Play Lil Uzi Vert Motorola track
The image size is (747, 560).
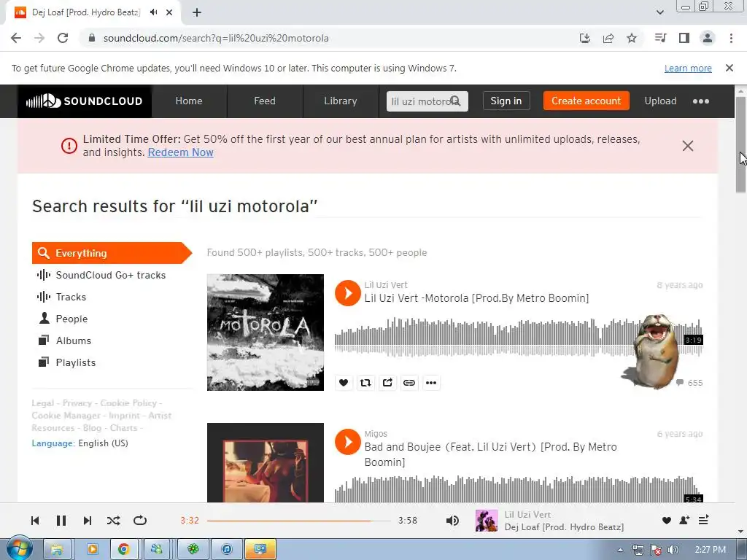(348, 293)
